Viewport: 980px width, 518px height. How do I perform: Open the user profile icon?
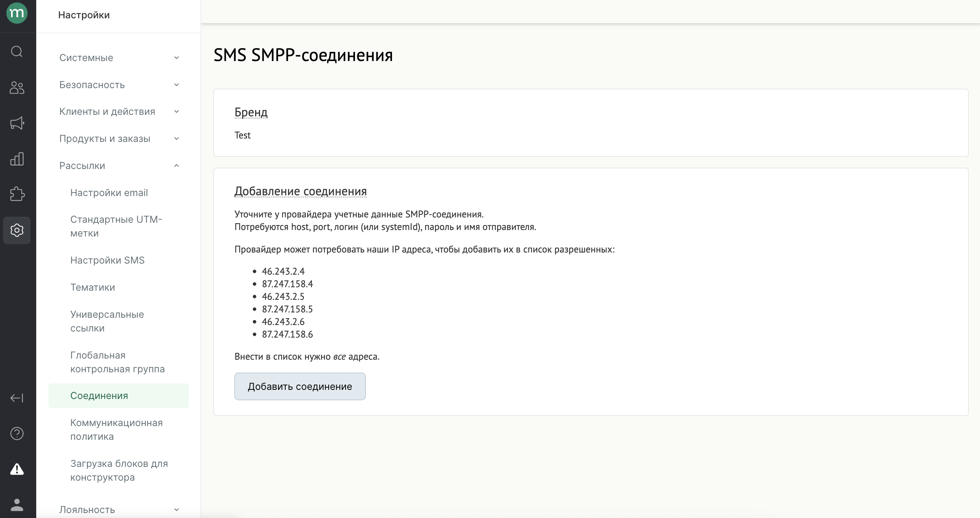pos(17,505)
